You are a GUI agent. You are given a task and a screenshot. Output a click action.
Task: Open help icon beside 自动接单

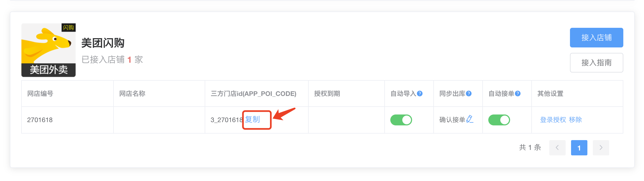point(518,93)
